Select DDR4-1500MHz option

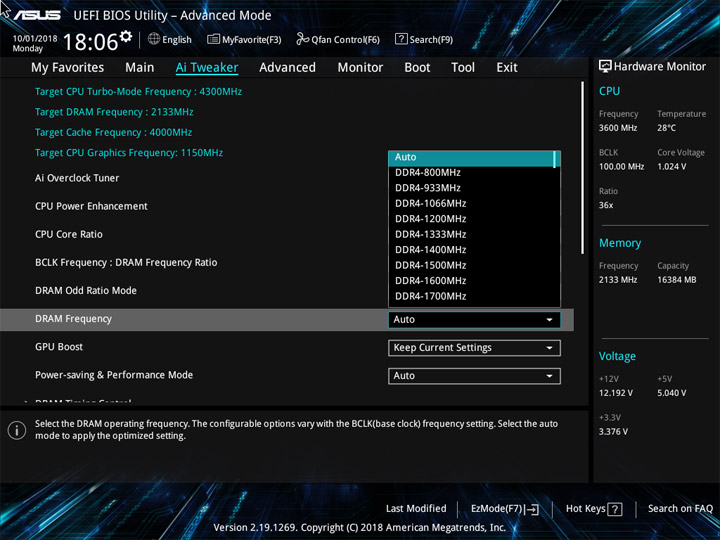click(471, 265)
